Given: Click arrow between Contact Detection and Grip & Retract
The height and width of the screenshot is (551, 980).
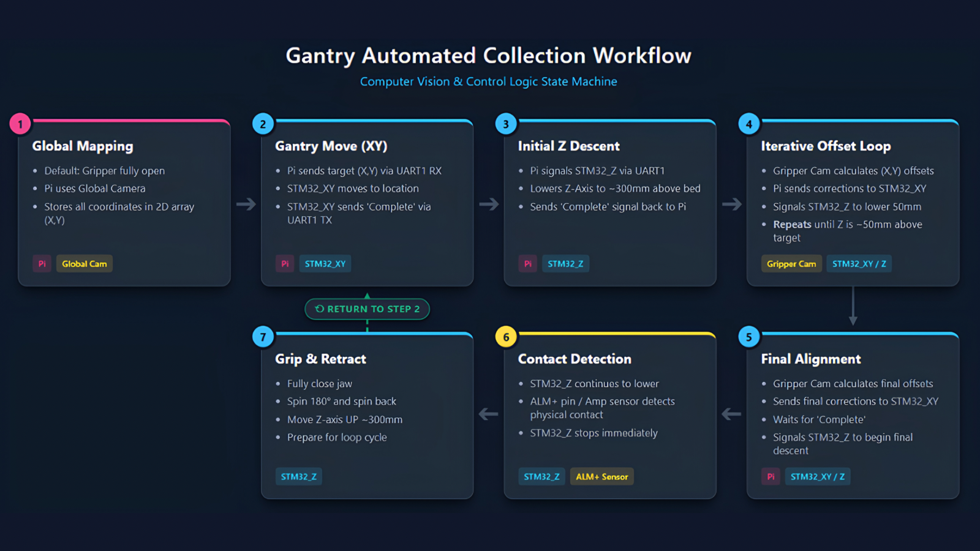Looking at the screenshot, I should coord(488,414).
